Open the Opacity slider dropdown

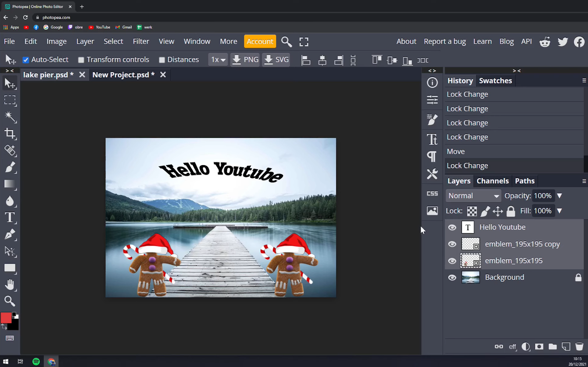pos(559,195)
